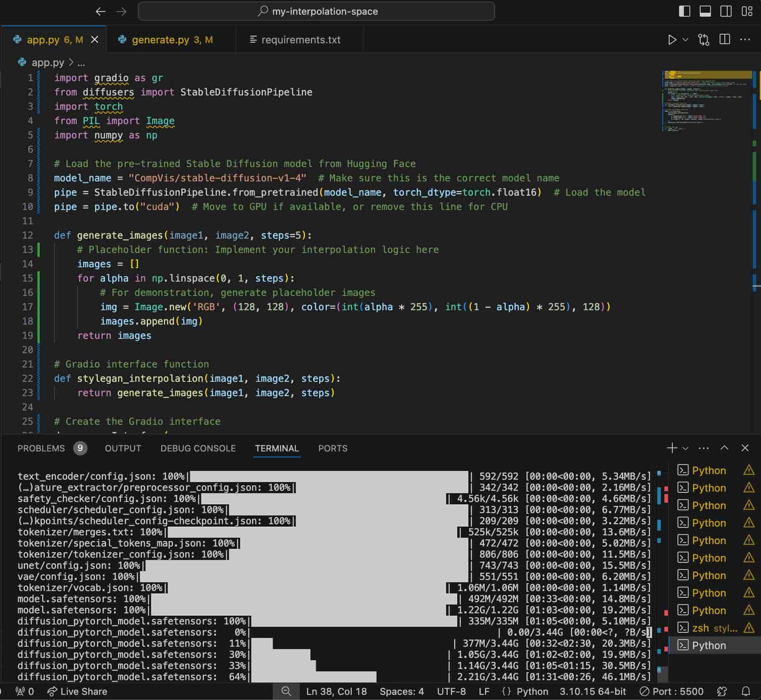This screenshot has width=761, height=700.
Task: Split the editor to the right
Action: (x=724, y=40)
